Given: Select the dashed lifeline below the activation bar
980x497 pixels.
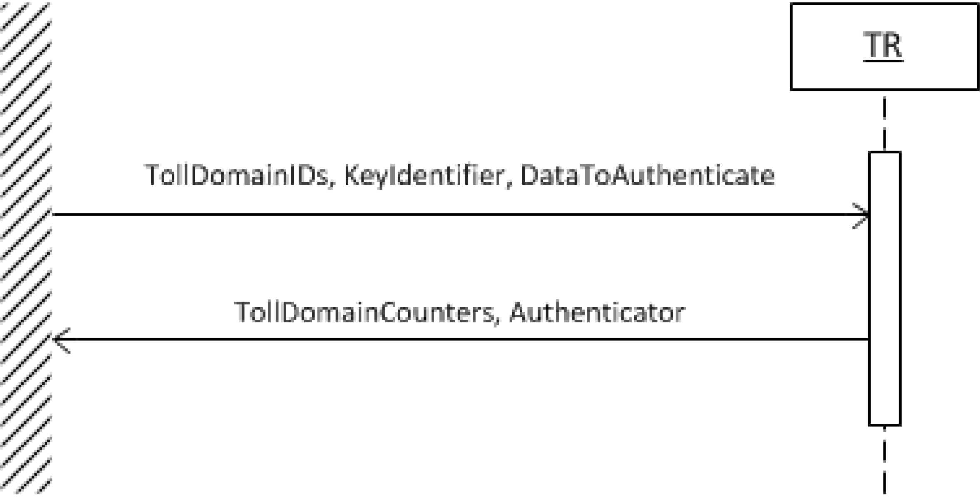Looking at the screenshot, I should click(884, 461).
